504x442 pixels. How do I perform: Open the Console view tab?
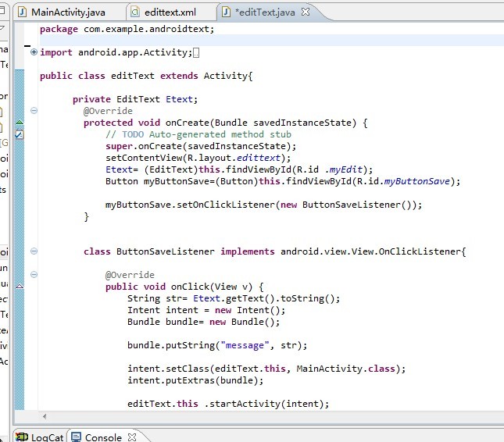click(103, 437)
